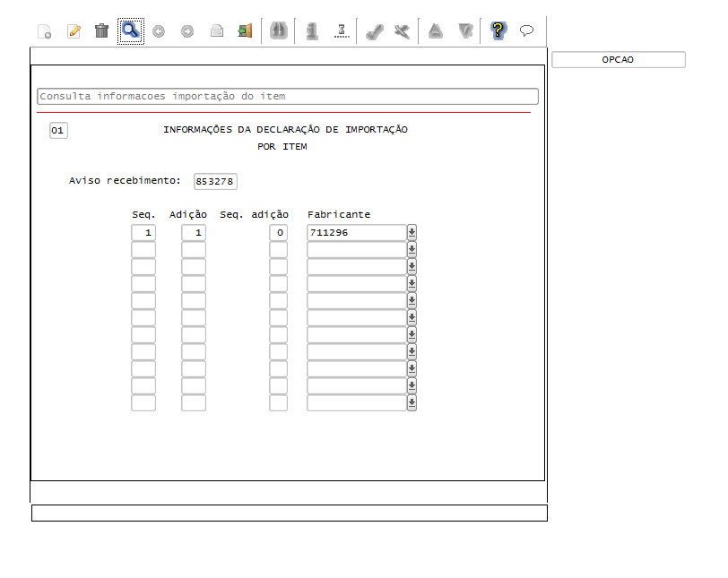Go to previous record with left arrow
The image size is (728, 578).
tap(159, 31)
